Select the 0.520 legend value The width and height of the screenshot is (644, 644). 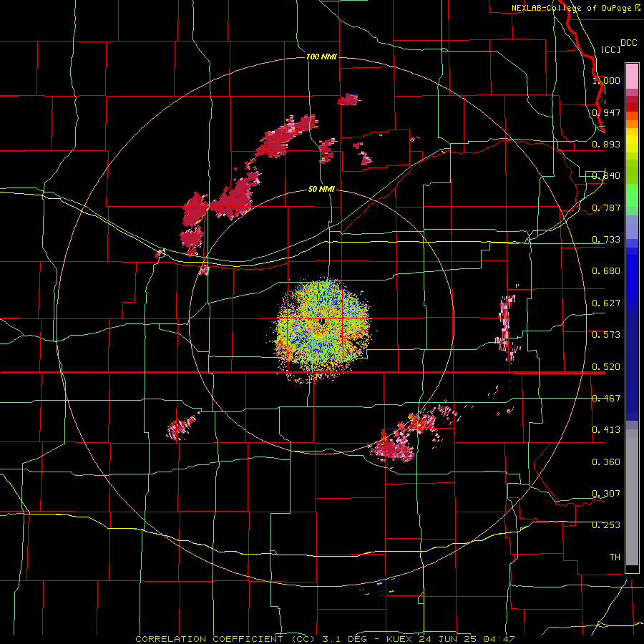pos(606,367)
